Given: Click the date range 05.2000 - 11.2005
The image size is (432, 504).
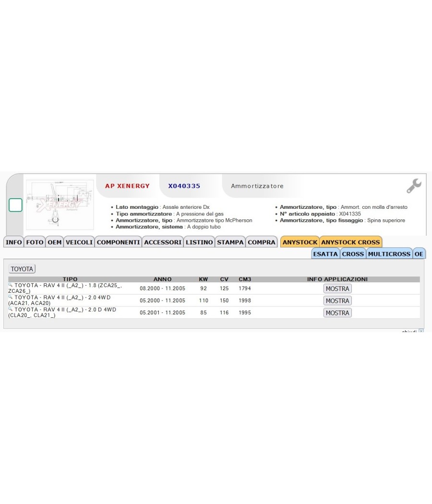Looking at the screenshot, I should (162, 300).
